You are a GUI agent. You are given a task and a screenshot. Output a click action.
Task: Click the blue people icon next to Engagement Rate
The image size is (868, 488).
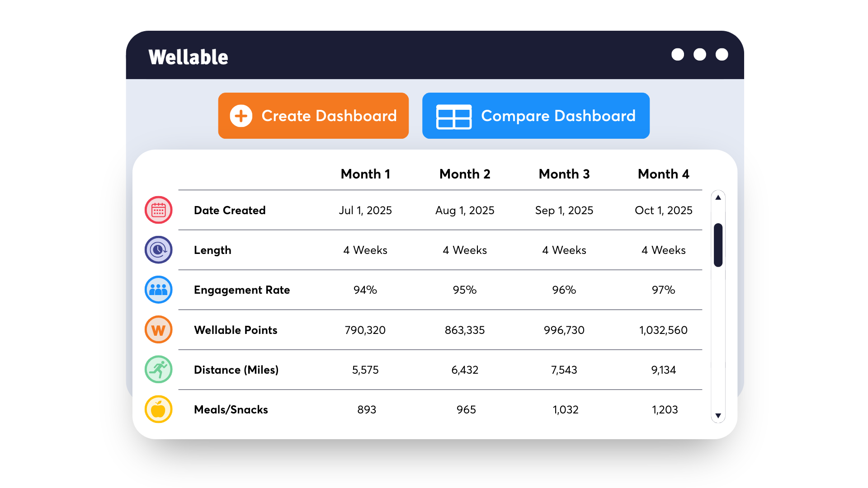pos(158,290)
